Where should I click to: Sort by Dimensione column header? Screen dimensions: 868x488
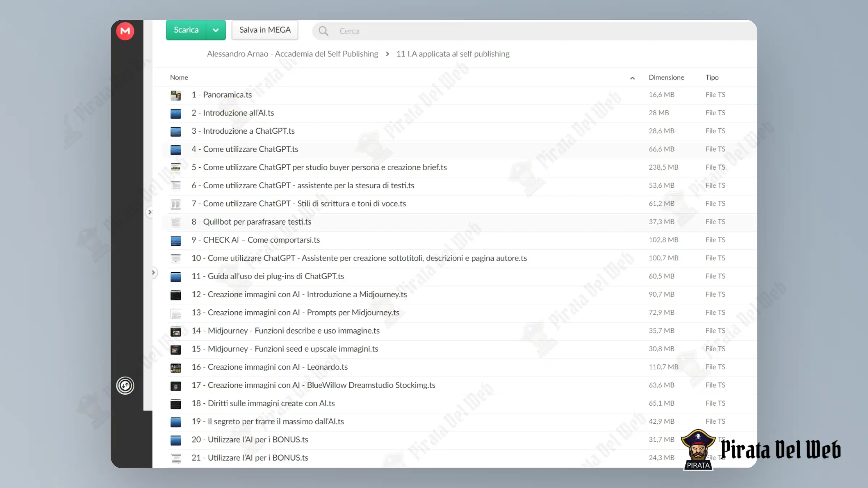pyautogui.click(x=666, y=77)
